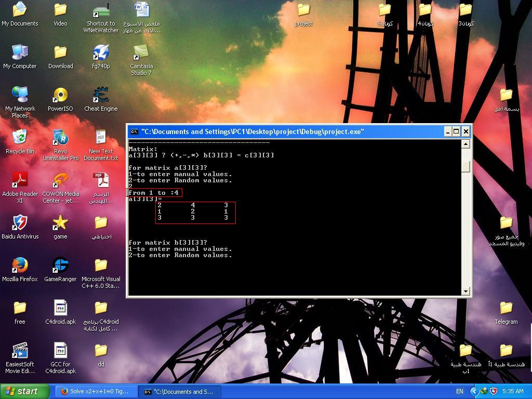The width and height of the screenshot is (532, 399).
Task: Click console scrollbar up arrow
Action: tap(466, 144)
